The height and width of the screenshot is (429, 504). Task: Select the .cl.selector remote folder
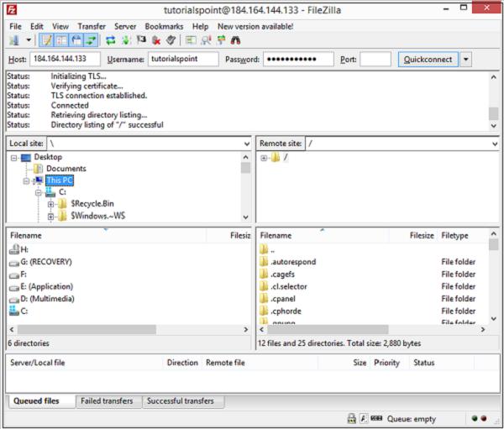coord(289,286)
